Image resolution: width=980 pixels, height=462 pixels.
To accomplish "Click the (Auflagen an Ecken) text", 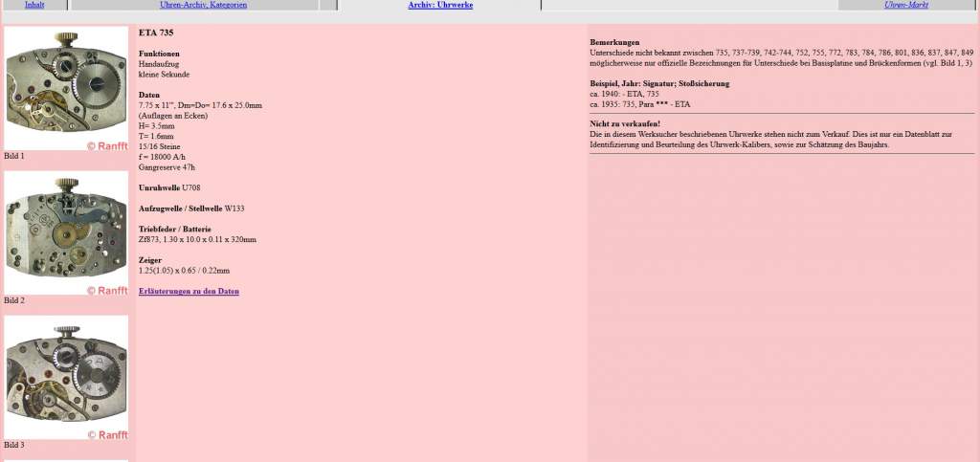I will (x=173, y=116).
